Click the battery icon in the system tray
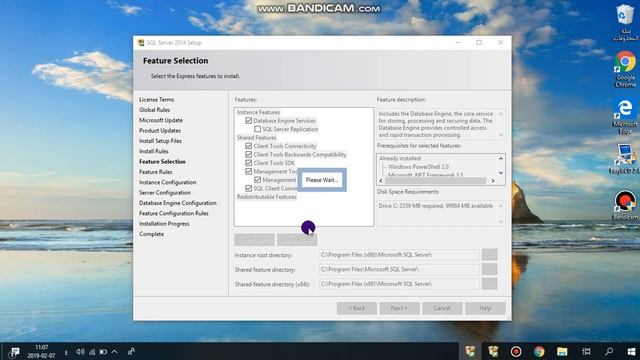 (103, 351)
